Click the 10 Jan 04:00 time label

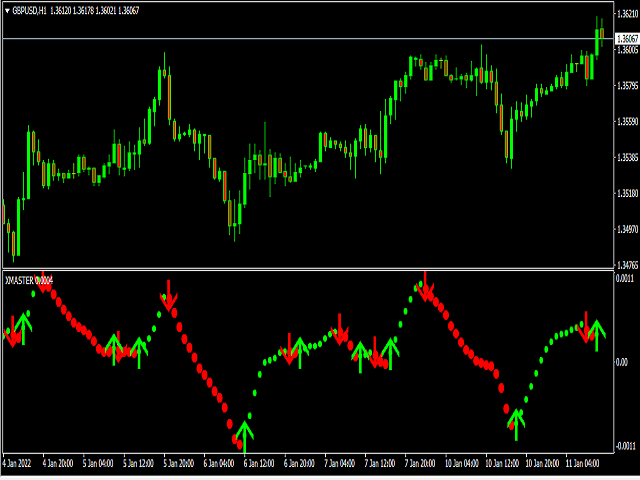click(462, 463)
